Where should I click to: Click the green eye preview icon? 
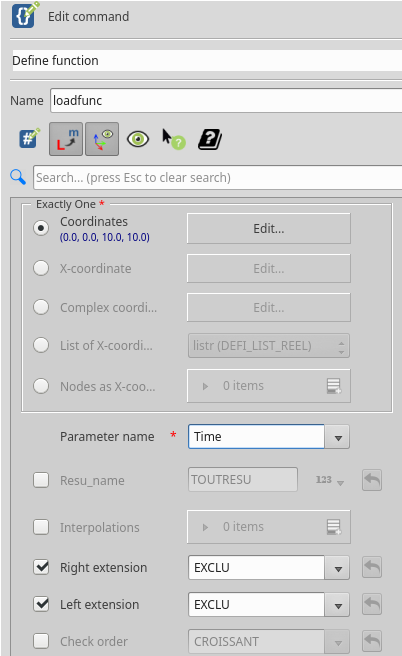138,139
